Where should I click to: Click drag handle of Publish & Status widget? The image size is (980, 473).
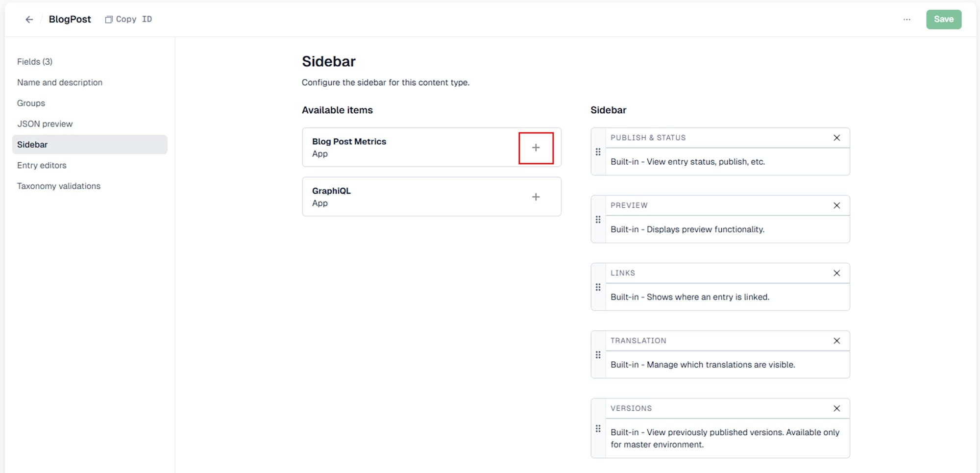(598, 152)
